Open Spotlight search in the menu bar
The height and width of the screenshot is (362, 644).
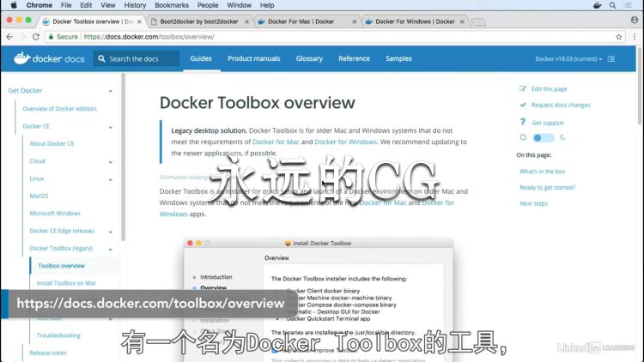(x=612, y=5)
